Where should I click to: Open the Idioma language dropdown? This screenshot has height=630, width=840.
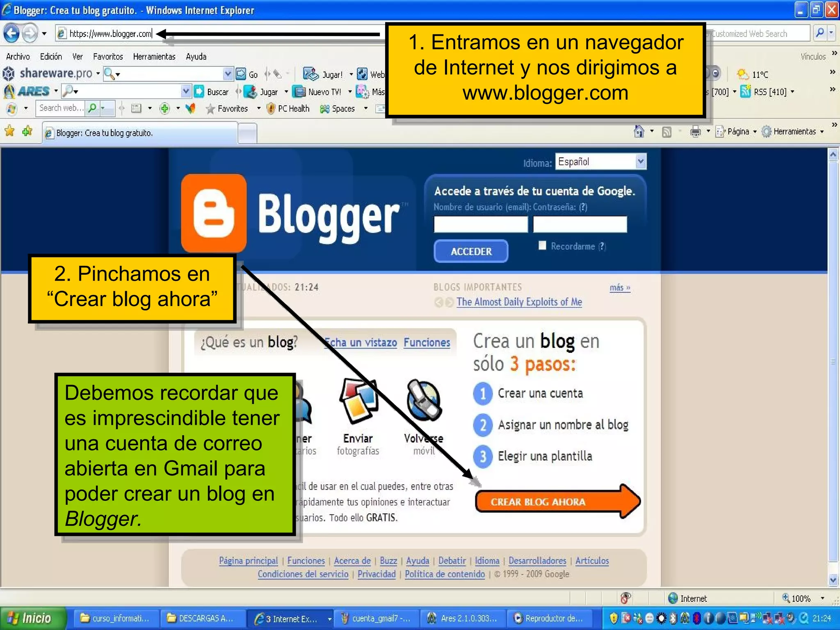click(x=641, y=161)
